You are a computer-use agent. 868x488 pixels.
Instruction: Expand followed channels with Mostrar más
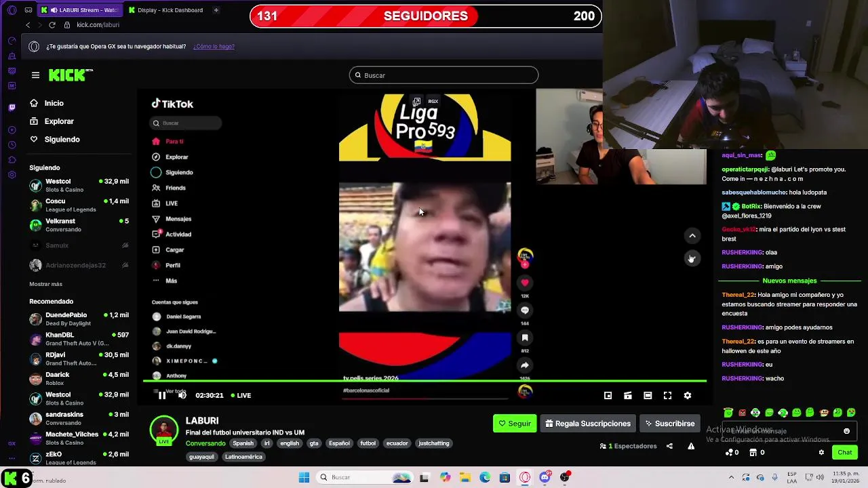[x=45, y=284]
